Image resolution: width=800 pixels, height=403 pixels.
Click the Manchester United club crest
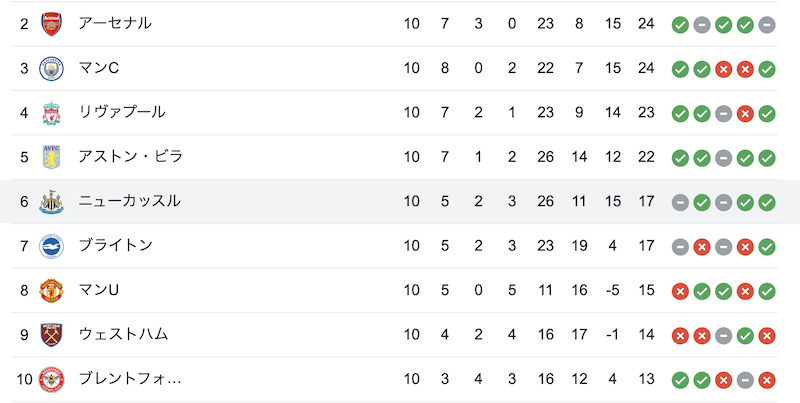click(51, 290)
